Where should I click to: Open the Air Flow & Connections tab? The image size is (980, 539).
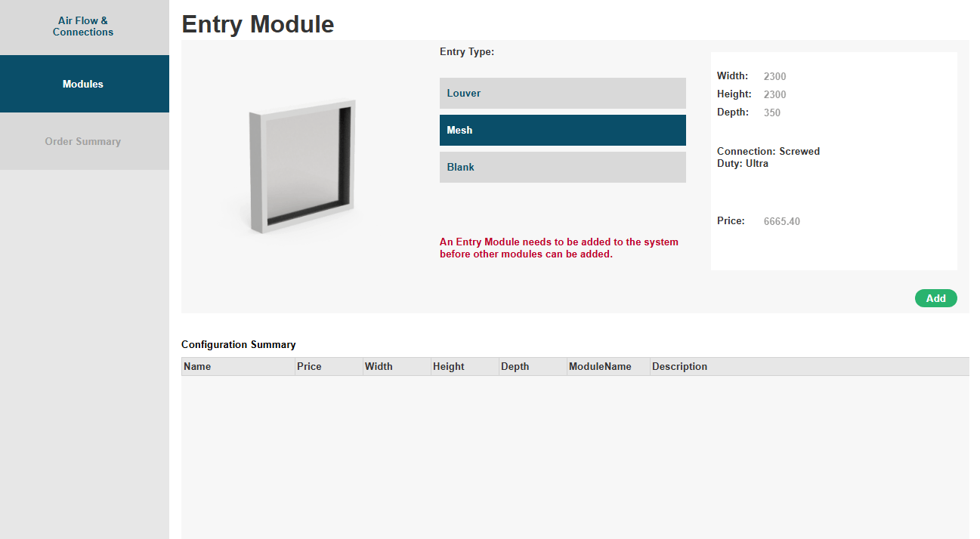click(83, 26)
